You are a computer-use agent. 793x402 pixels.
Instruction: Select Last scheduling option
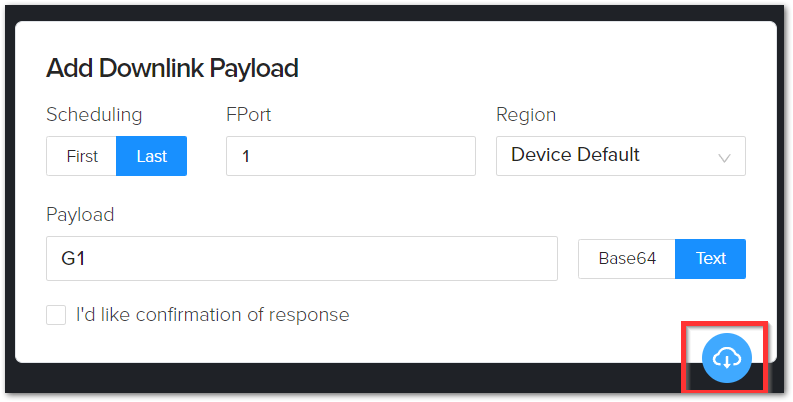pyautogui.click(x=151, y=156)
